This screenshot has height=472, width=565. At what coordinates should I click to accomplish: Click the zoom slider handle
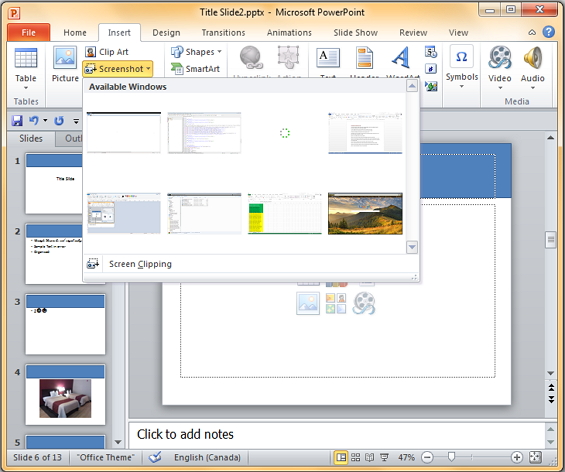click(x=451, y=457)
